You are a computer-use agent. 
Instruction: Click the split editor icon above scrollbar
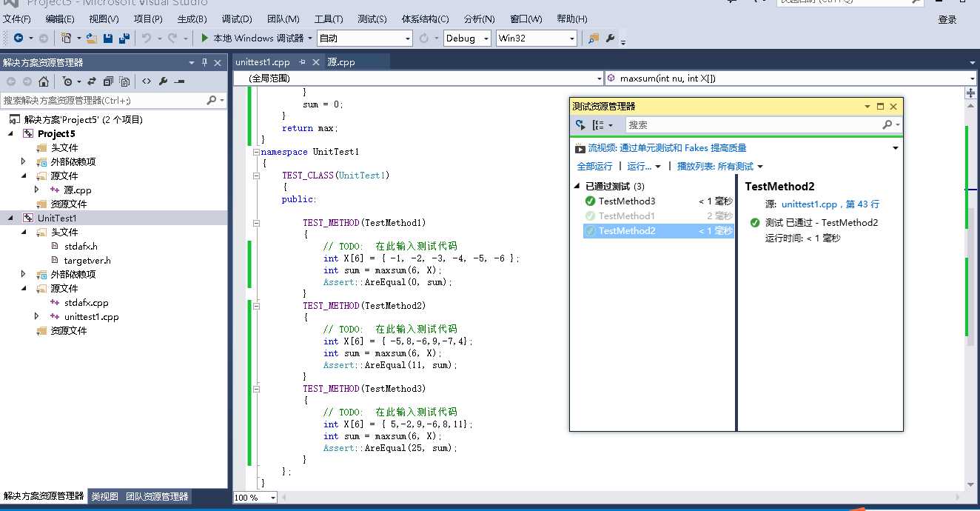tap(971, 93)
